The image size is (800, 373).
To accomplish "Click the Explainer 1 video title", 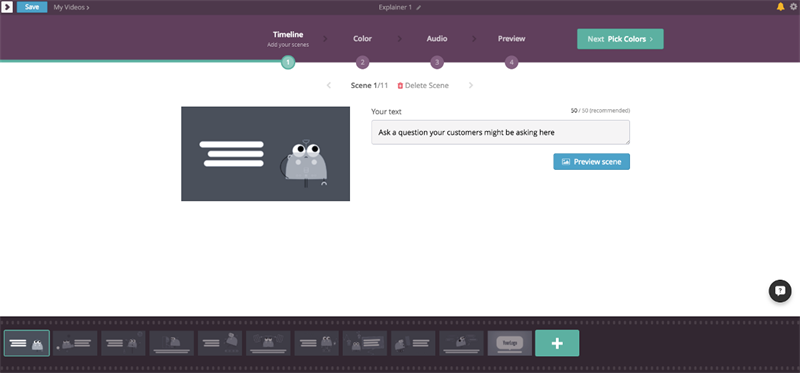I will click(395, 8).
